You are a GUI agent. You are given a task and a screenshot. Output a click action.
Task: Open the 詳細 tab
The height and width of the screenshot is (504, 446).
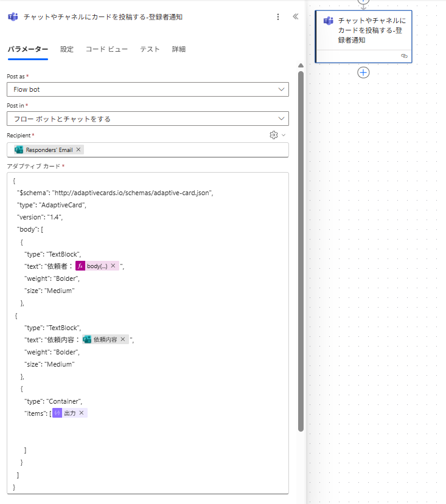(x=178, y=49)
